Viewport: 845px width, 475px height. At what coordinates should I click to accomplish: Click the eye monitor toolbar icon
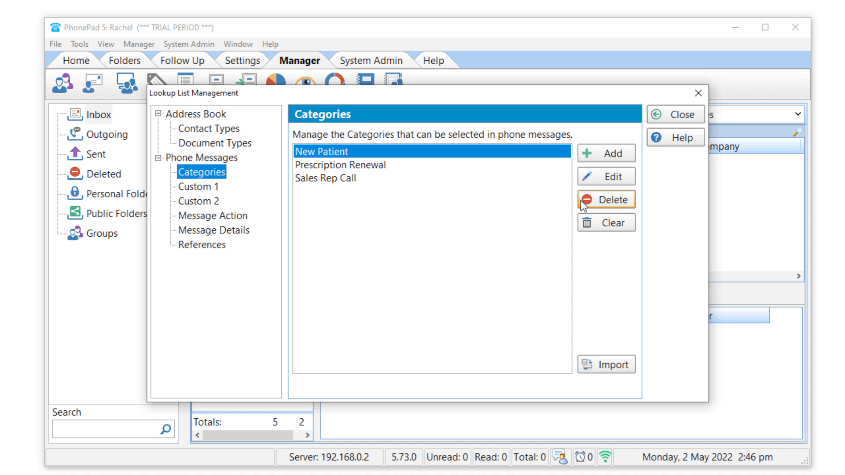point(306,80)
